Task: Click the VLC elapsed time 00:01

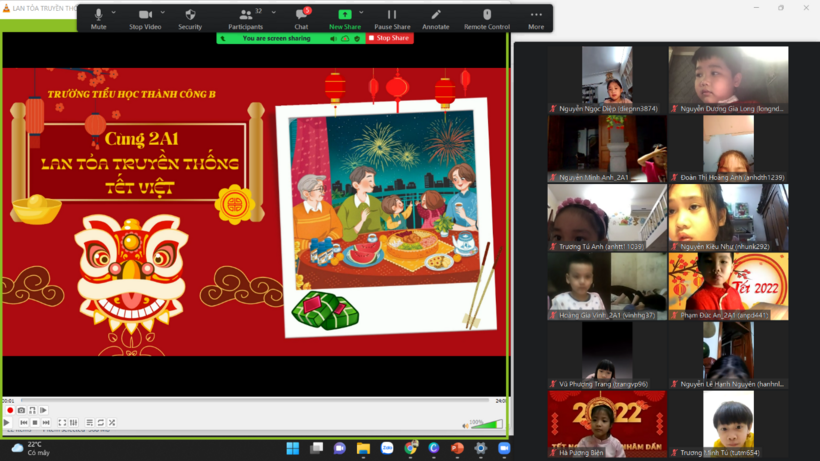Action: 8,401
